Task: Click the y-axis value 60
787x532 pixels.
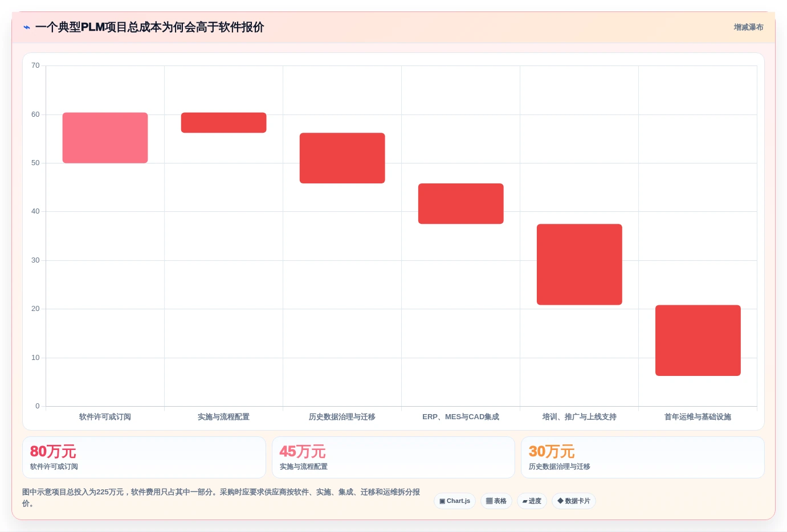Action: tap(35, 114)
